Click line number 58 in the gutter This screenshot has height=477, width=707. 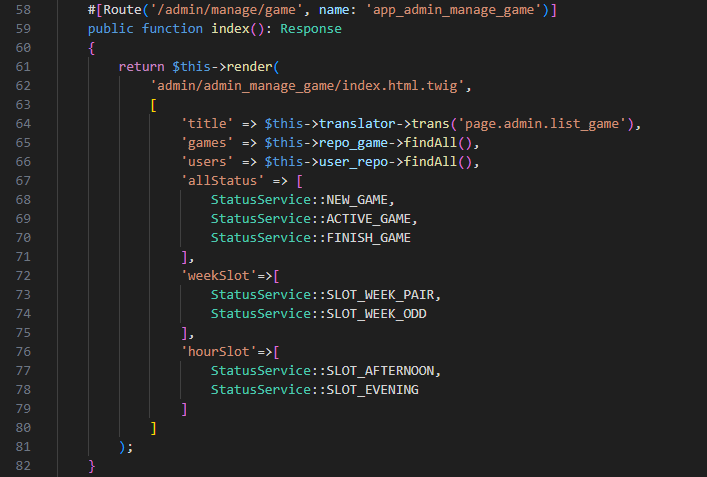point(23,9)
